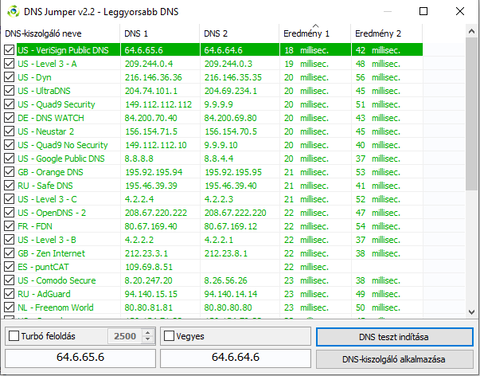Decrease the turbo value with down stepper arrow
This screenshot has width=480, height=376.
coord(148,340)
